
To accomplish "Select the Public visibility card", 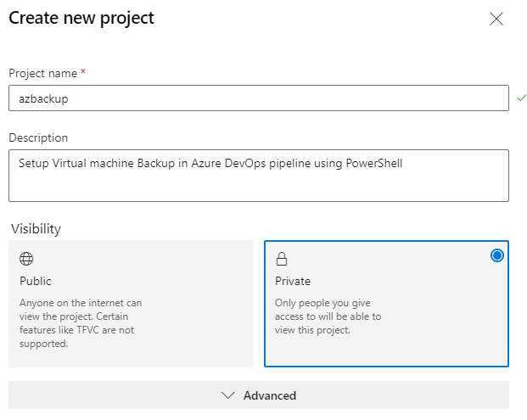I will point(131,304).
